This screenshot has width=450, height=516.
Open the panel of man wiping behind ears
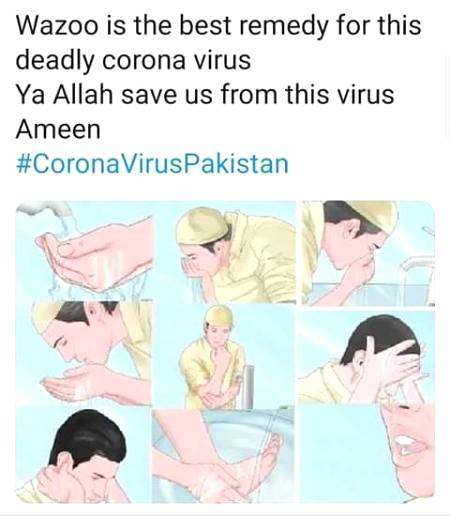pos(83,455)
